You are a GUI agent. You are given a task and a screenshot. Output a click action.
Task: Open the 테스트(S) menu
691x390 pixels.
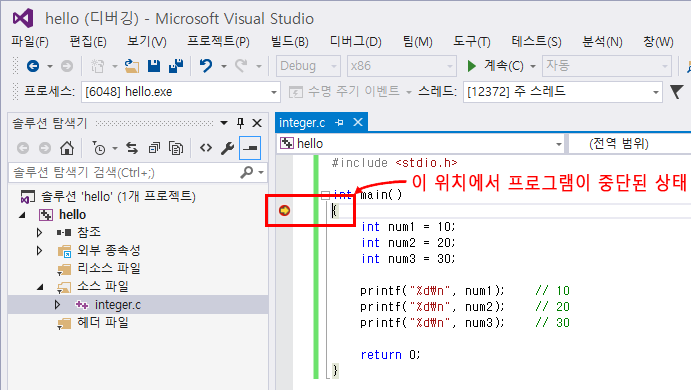coord(536,42)
